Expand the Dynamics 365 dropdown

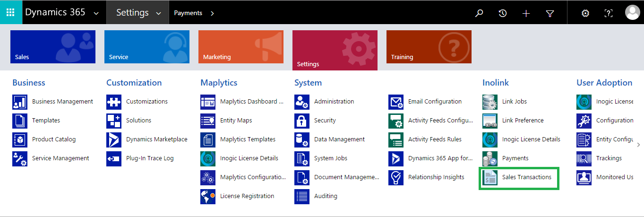[x=96, y=13]
